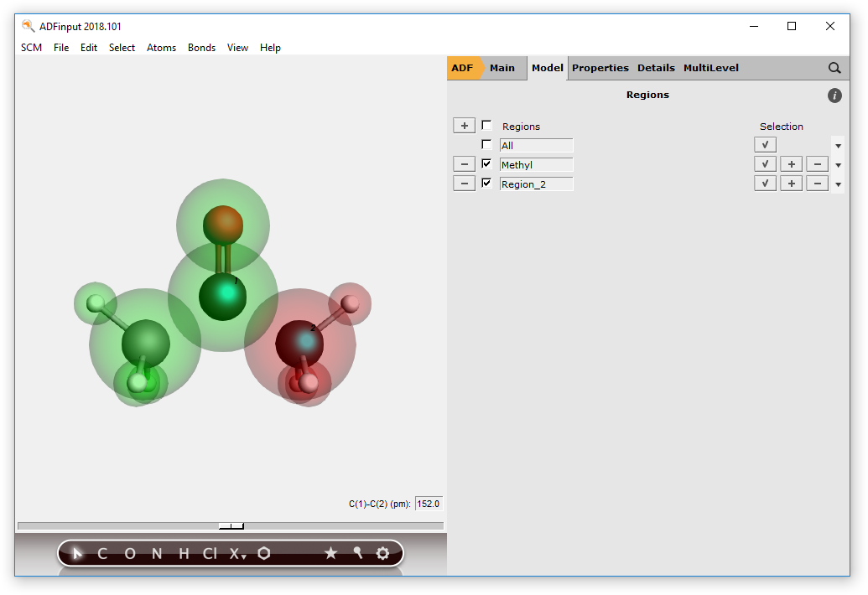
Task: Select the pointer arrow tool
Action: [x=77, y=553]
